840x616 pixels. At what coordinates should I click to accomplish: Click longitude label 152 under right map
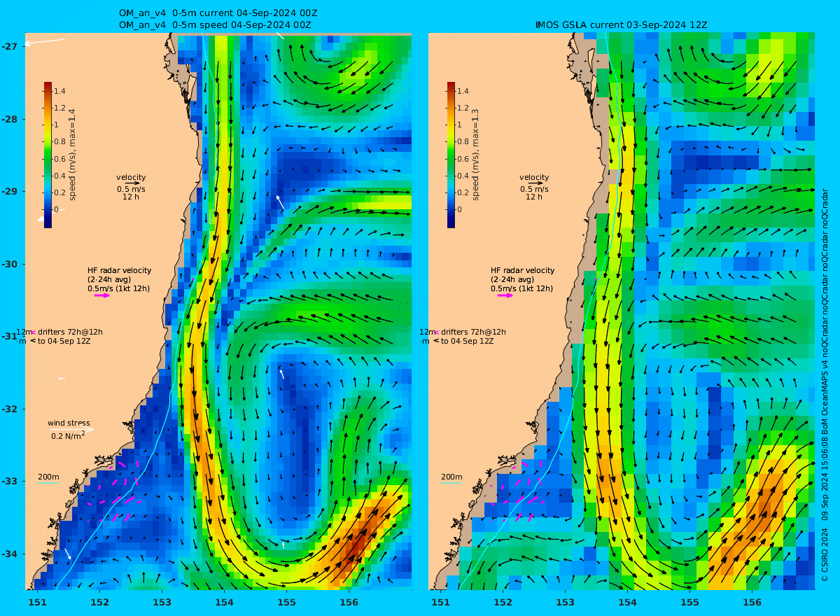coord(503,602)
